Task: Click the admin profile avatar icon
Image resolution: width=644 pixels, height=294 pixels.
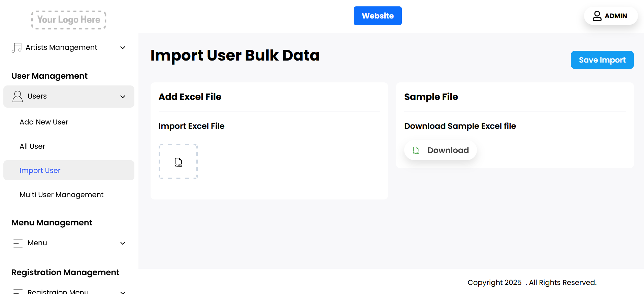Action: pyautogui.click(x=597, y=16)
